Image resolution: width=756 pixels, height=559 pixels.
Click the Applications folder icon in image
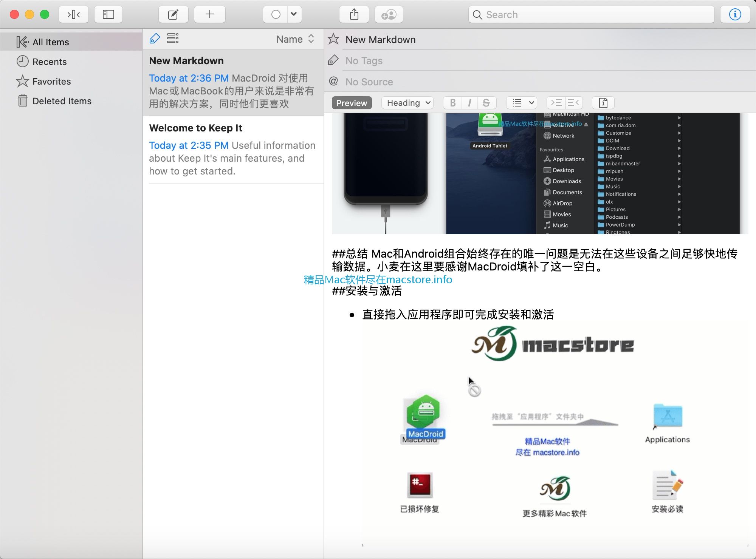(668, 415)
